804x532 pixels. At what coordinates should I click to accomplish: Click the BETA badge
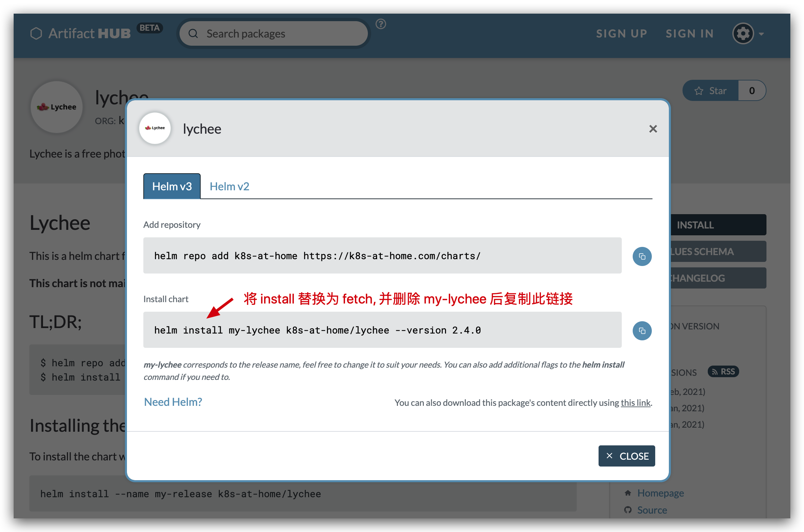[149, 28]
